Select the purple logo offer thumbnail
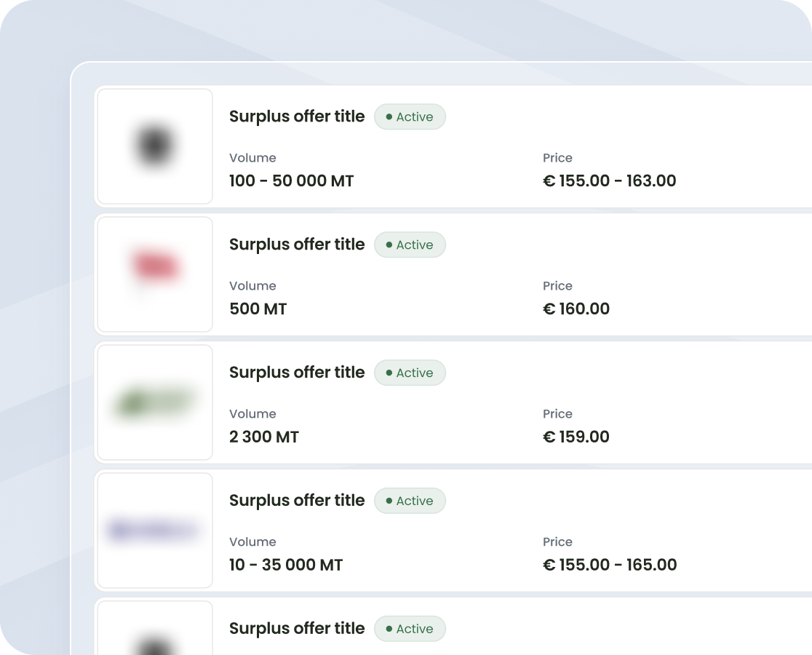This screenshot has height=655, width=812. pyautogui.click(x=155, y=531)
